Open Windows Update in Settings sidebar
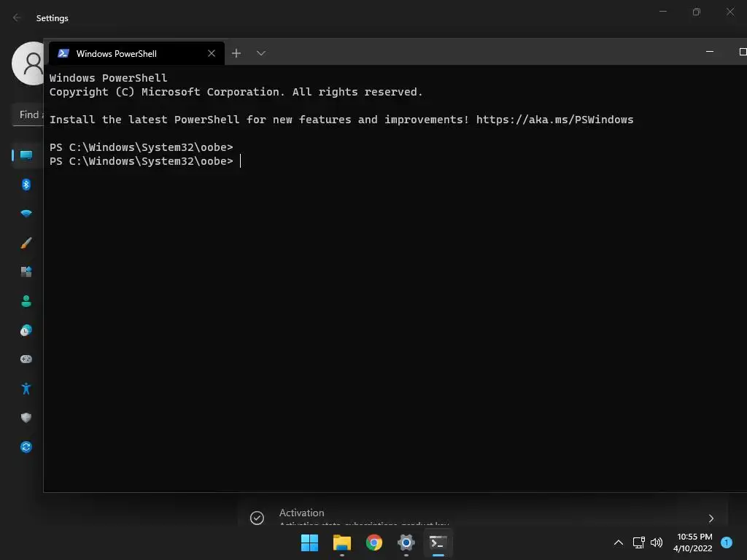The image size is (747, 560). [x=26, y=447]
